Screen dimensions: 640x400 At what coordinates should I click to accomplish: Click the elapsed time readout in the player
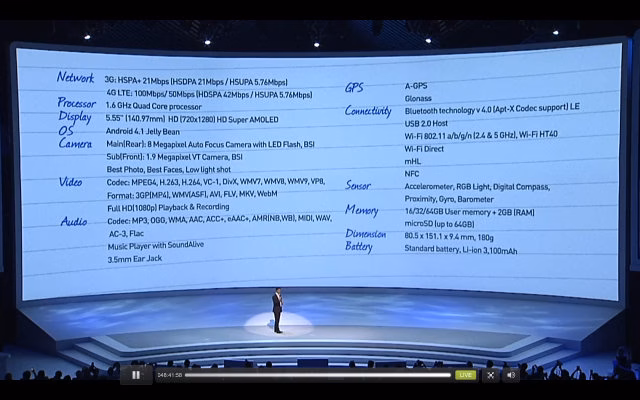click(169, 375)
